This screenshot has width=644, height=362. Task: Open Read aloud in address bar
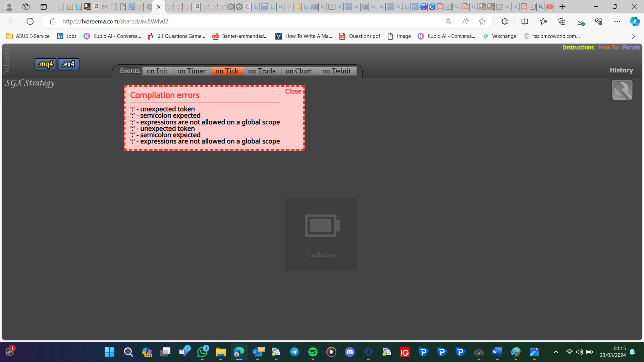click(466, 21)
